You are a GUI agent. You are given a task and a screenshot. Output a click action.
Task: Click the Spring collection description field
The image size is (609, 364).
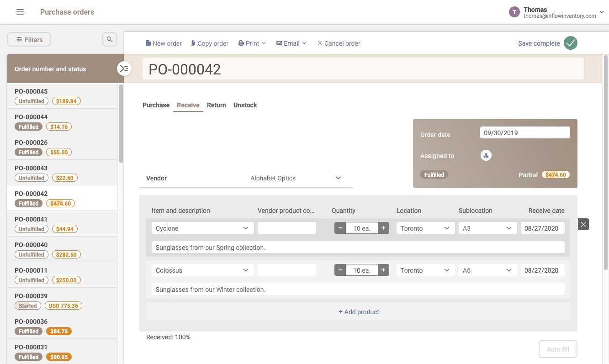(358, 247)
